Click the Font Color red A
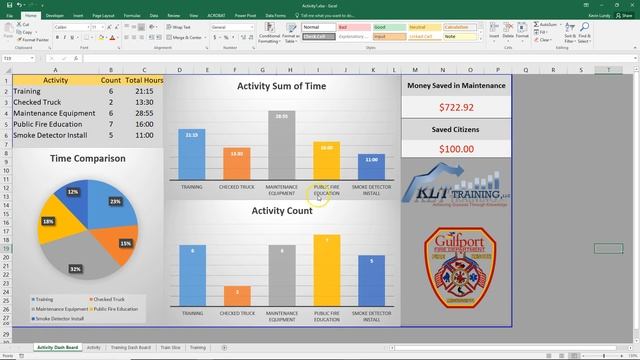Screen dimensions: 640x360 click(x=112, y=38)
